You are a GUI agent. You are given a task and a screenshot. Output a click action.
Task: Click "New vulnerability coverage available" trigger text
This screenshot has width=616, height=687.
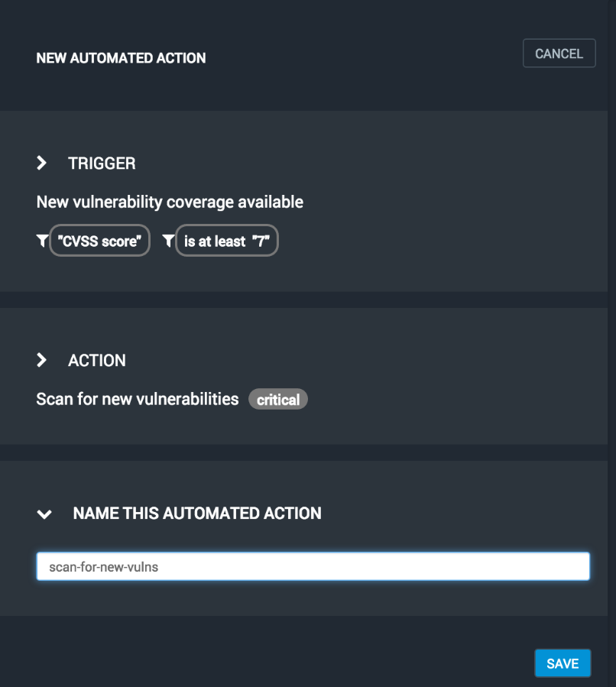pos(170,202)
